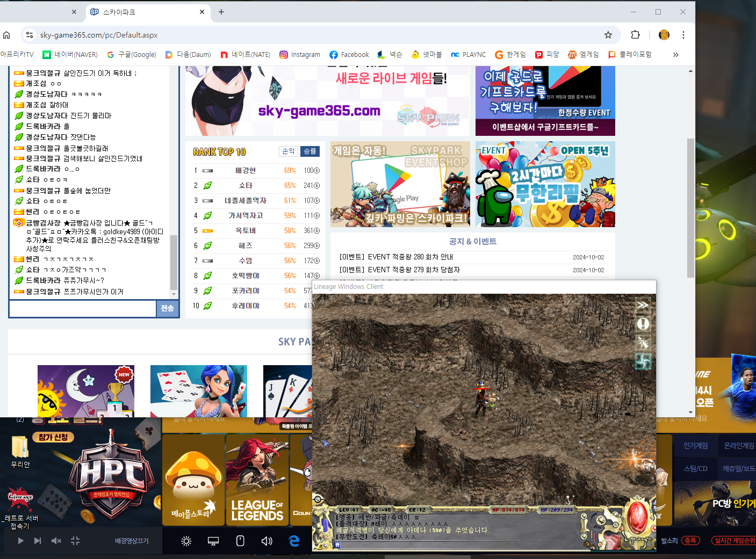Open the Netmarble (넷마블) bookmark
This screenshot has width=756, height=559.
427,55
